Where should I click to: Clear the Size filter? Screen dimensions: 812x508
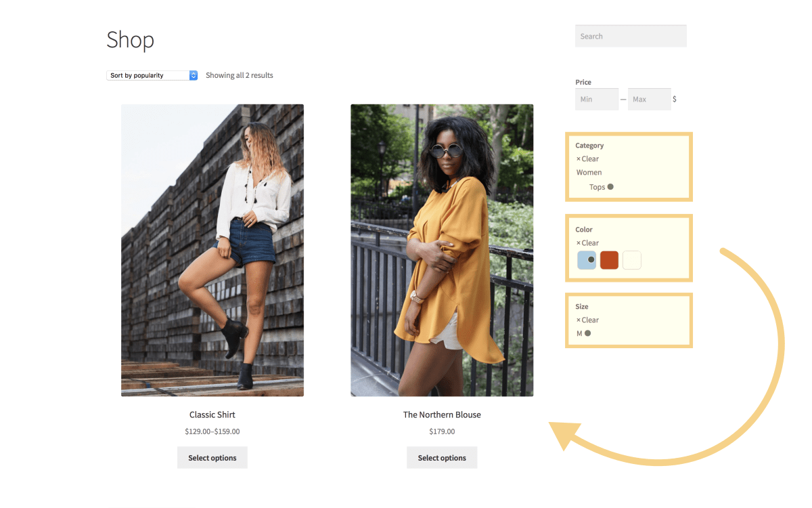point(587,320)
